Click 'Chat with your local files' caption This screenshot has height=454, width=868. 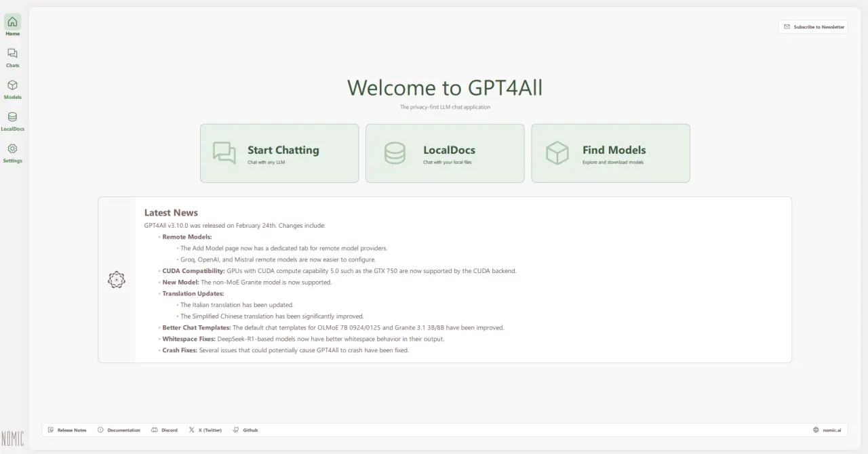[448, 163]
